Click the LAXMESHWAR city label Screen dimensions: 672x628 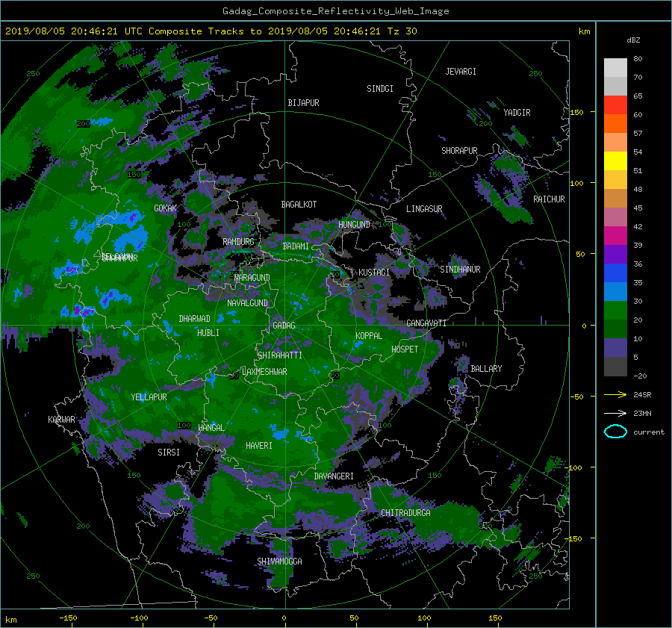click(x=264, y=372)
